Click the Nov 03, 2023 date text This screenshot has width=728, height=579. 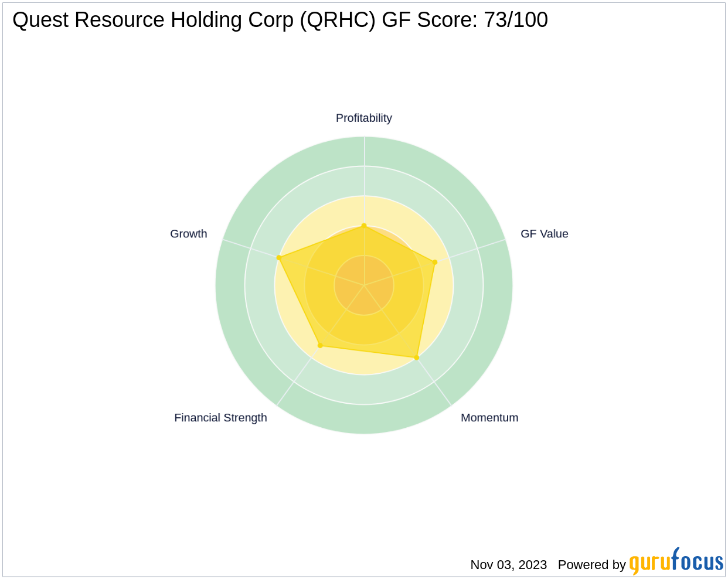pos(509,565)
